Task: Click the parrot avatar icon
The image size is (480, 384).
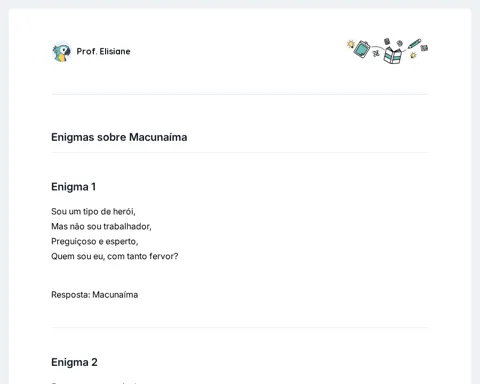Action: pyautogui.click(x=62, y=52)
